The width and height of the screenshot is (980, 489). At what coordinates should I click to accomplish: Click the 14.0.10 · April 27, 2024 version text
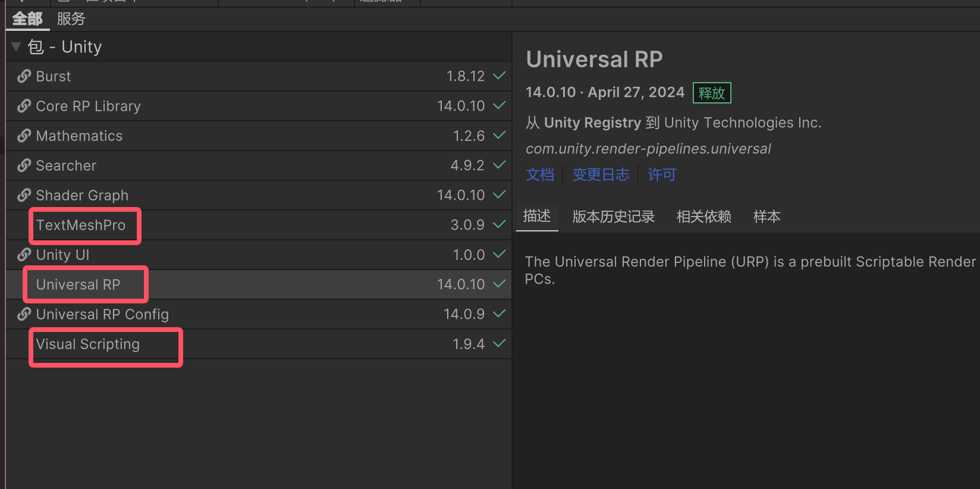click(x=605, y=92)
